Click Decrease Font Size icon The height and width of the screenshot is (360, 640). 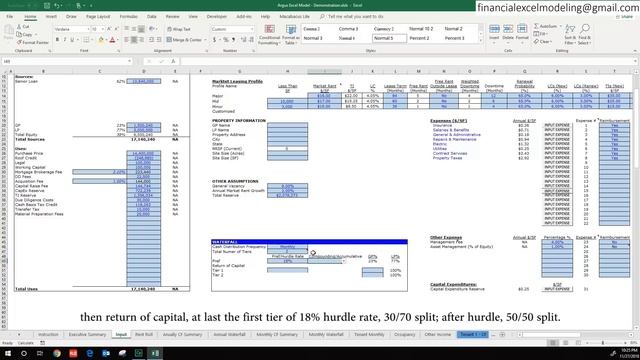116,29
